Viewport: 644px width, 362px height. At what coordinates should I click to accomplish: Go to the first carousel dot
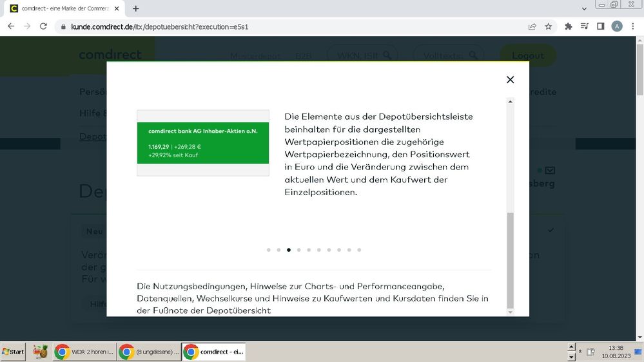(269, 250)
